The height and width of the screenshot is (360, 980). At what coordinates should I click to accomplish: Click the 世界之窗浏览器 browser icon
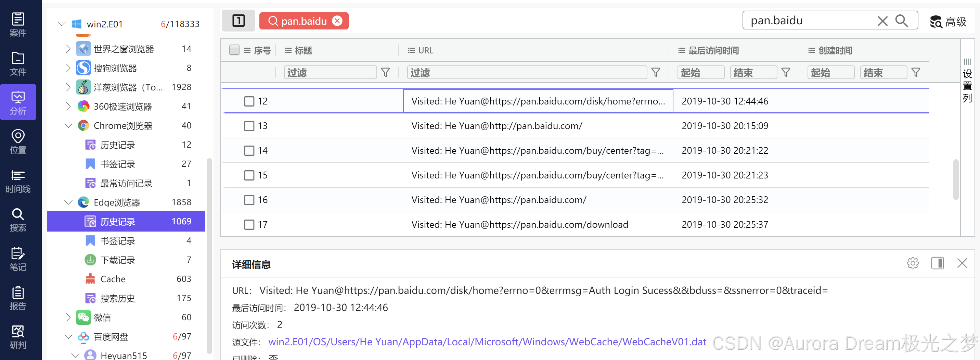pyautogui.click(x=83, y=49)
